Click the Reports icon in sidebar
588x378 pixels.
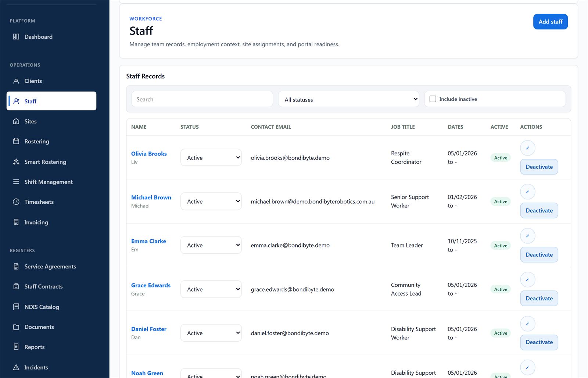16,347
